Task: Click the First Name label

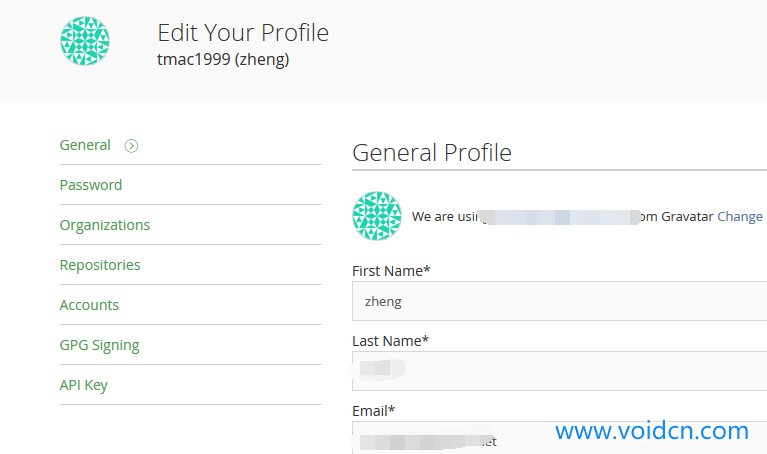Action: coord(391,271)
